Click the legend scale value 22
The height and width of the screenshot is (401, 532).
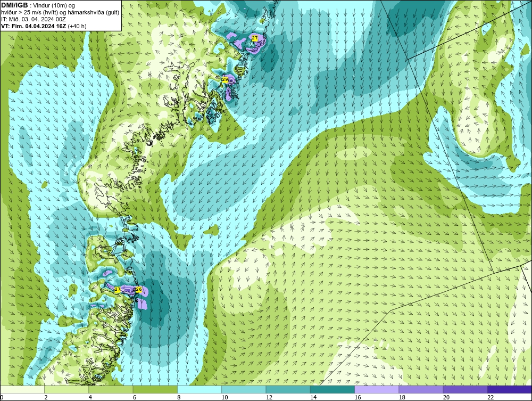click(x=491, y=398)
